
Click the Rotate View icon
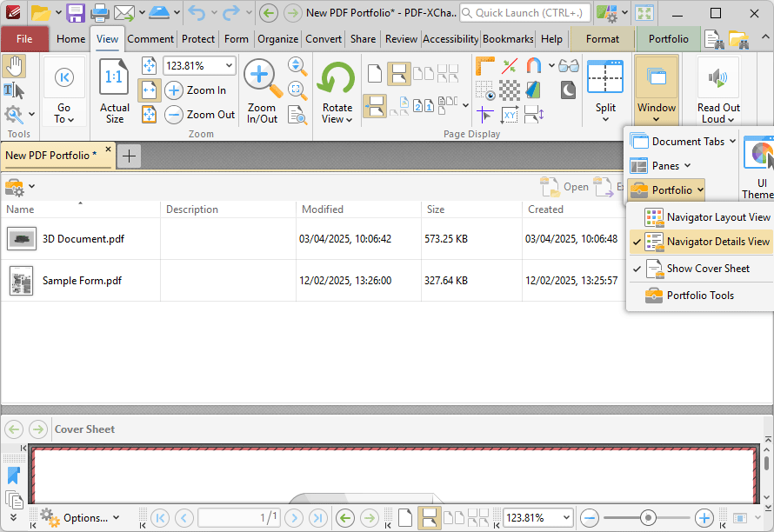337,78
